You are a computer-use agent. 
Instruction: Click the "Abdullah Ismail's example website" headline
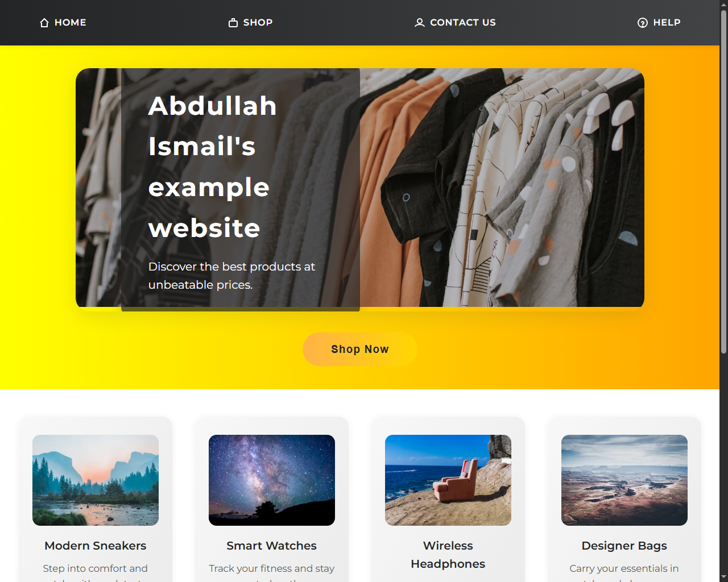point(213,167)
